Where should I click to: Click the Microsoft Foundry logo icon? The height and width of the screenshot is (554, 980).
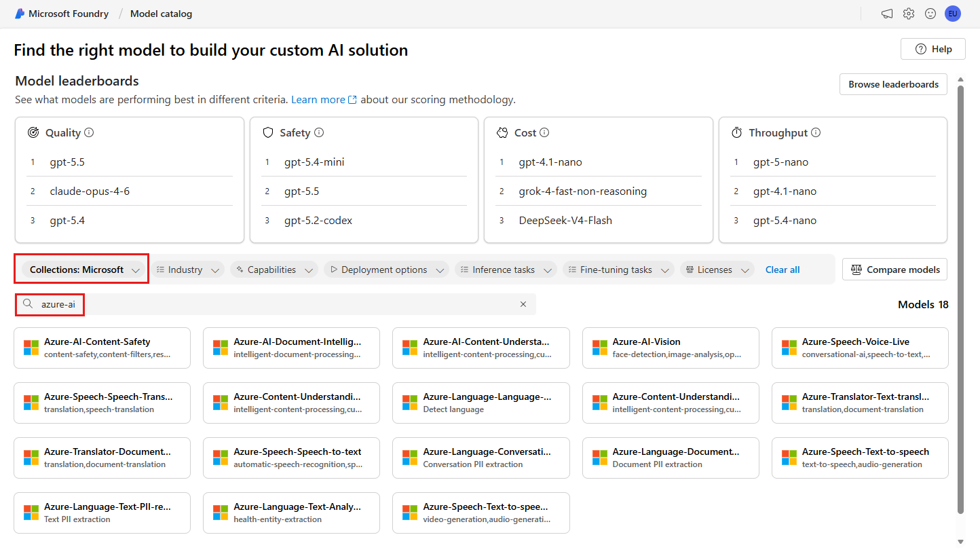point(20,14)
